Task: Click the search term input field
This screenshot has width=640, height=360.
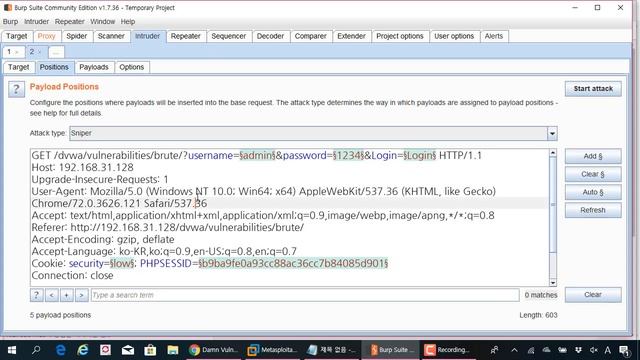Action: [305, 295]
